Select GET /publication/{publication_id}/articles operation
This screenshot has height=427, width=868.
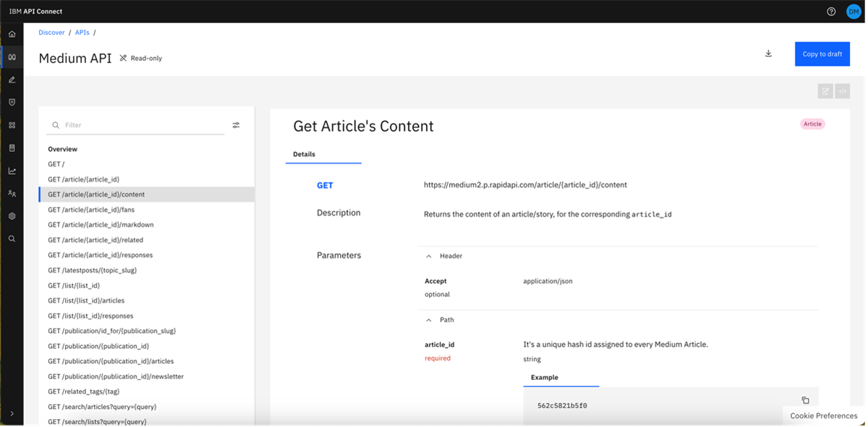(147, 361)
